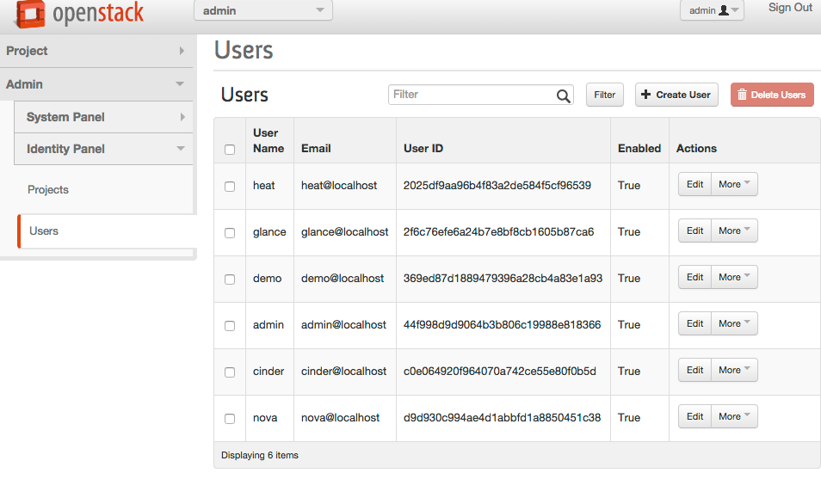This screenshot has width=821, height=504.
Task: Click the admin@localhost email cell
Action: tap(343, 324)
